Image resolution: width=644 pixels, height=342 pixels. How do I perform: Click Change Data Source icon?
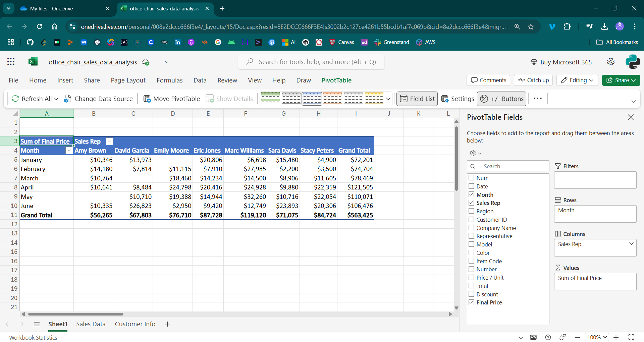68,99
